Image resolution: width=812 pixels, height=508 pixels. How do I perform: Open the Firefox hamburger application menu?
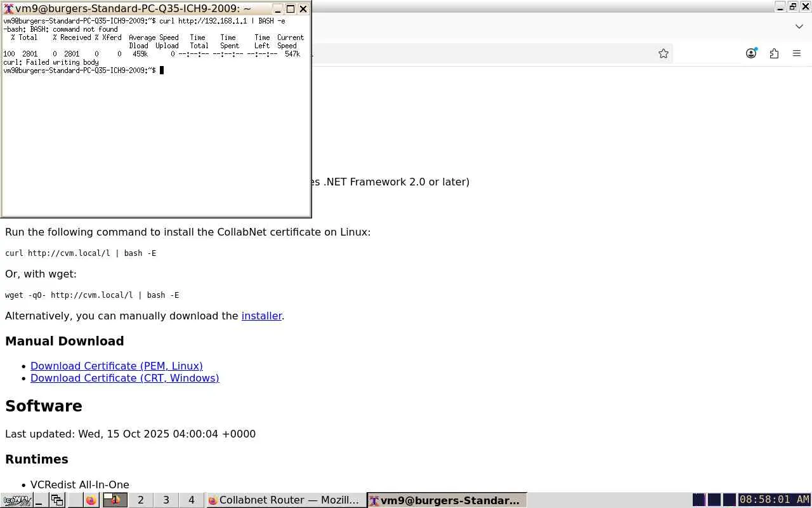[x=797, y=54]
